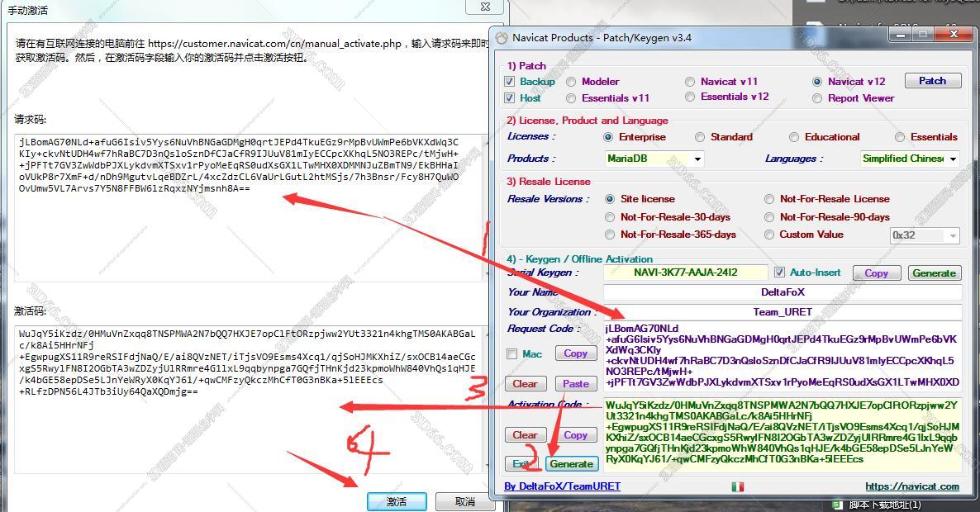Click Generate next to serial keygen
The height and width of the screenshot is (512, 980).
tap(934, 273)
